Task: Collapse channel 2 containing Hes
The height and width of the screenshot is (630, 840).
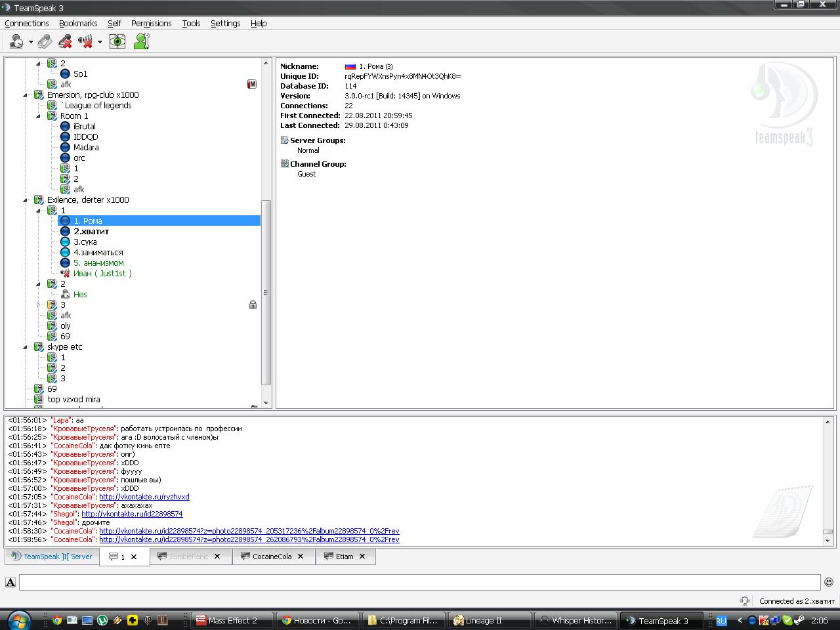Action: 38,284
